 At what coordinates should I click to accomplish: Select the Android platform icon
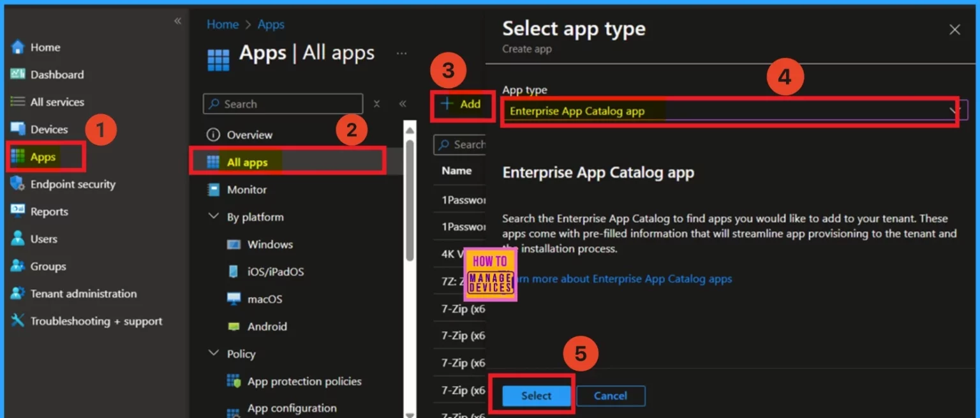point(234,326)
